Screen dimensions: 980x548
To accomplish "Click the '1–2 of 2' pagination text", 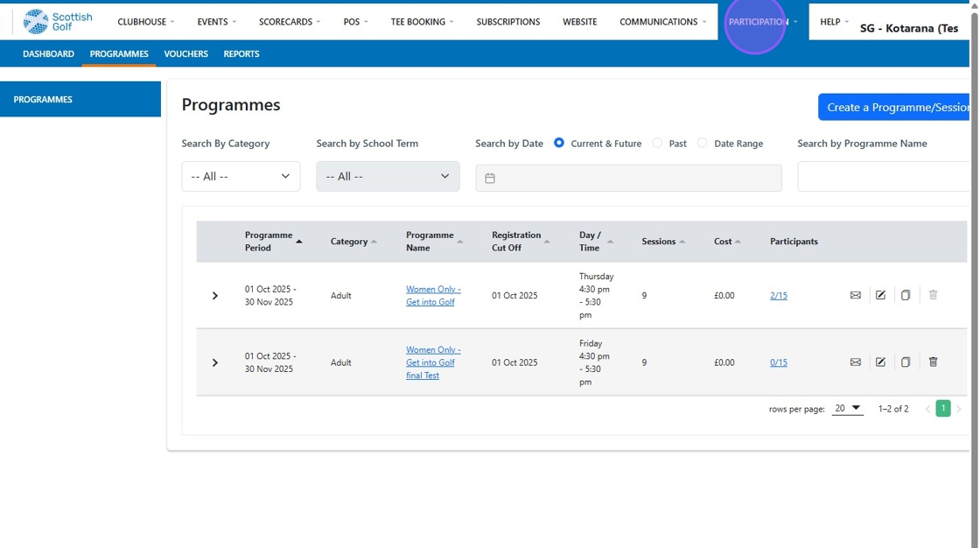I will [x=893, y=409].
